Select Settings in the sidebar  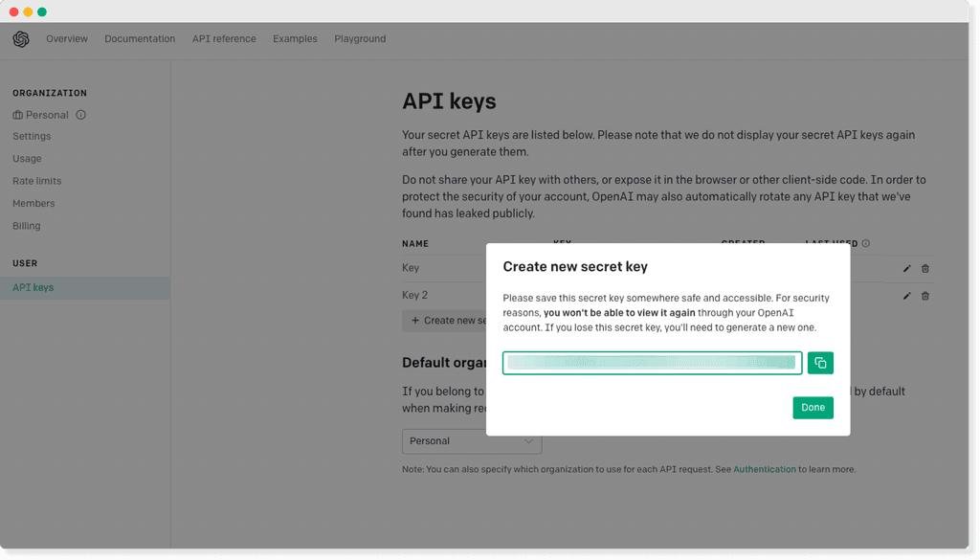(32, 136)
